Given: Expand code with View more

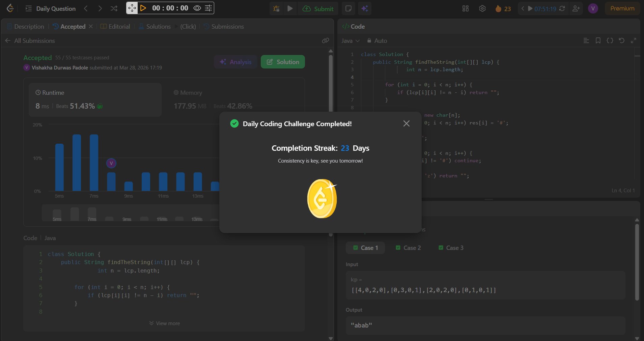Looking at the screenshot, I should click(165, 323).
